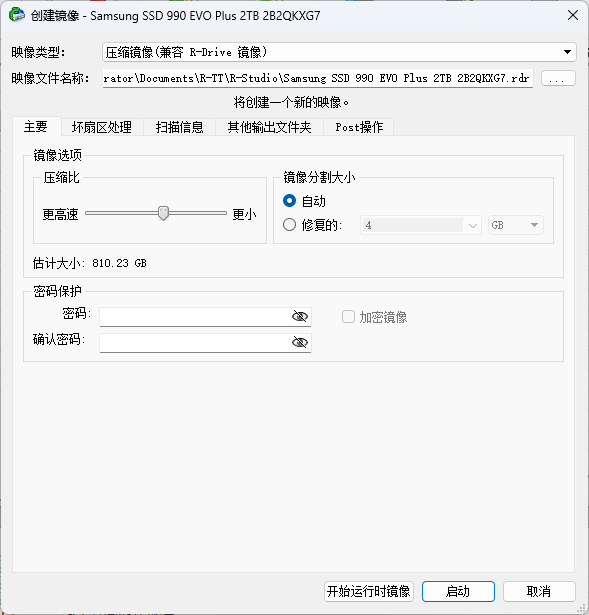Click the 将创建一个新的映像 message text
The width and height of the screenshot is (589, 615).
click(x=291, y=102)
